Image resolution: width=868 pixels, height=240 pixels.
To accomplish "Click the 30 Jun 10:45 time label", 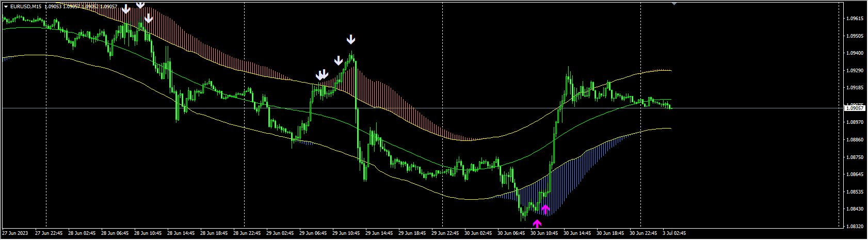I will (544, 233).
